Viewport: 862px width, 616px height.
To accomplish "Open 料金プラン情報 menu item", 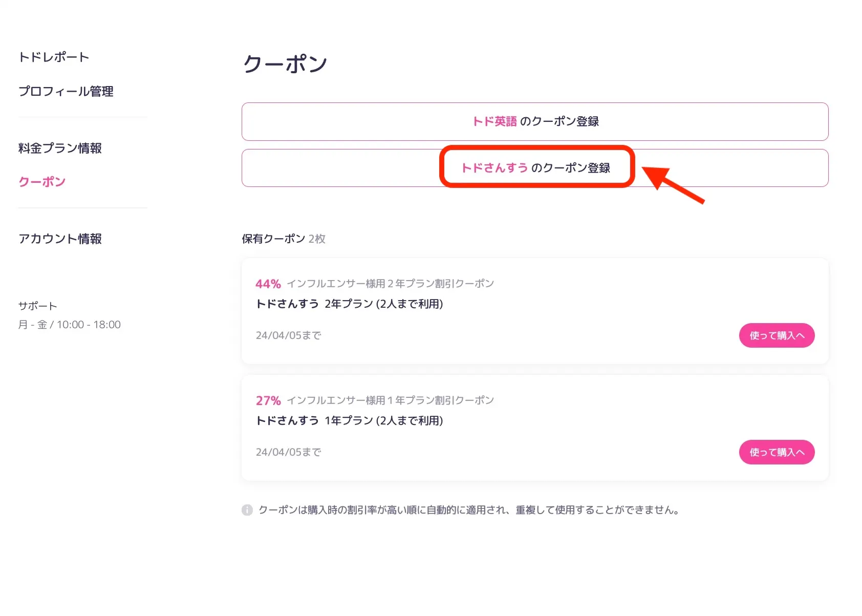I will click(x=60, y=148).
